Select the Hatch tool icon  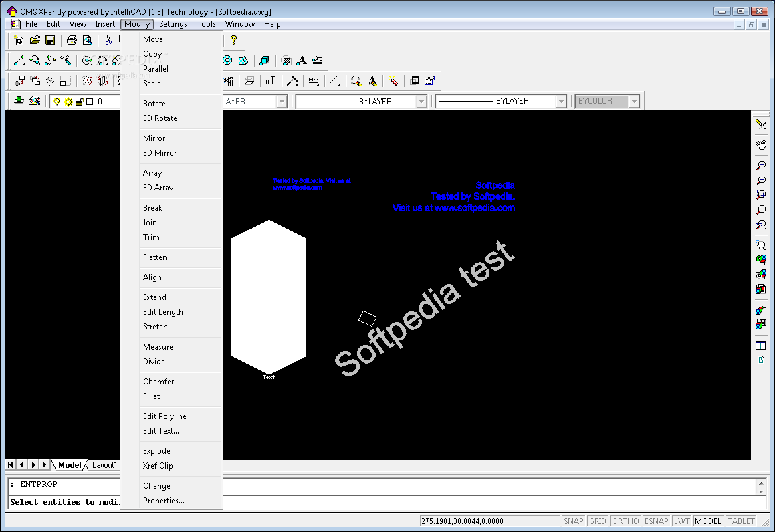click(286, 61)
